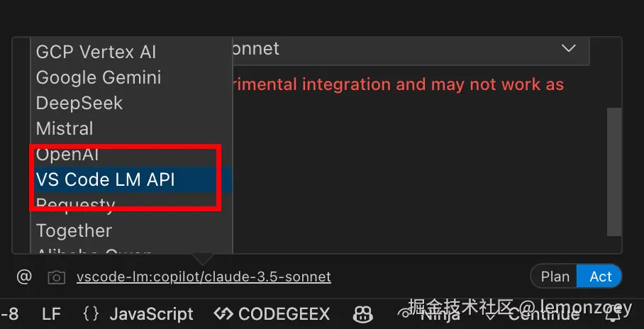Click the camera image attach icon
The image size is (644, 329).
coord(56,277)
